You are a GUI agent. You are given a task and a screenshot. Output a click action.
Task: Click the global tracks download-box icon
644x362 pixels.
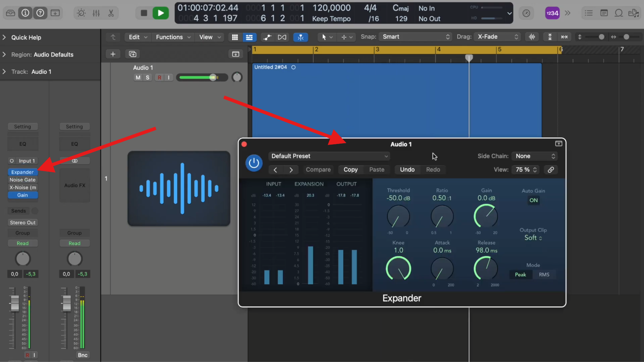236,54
